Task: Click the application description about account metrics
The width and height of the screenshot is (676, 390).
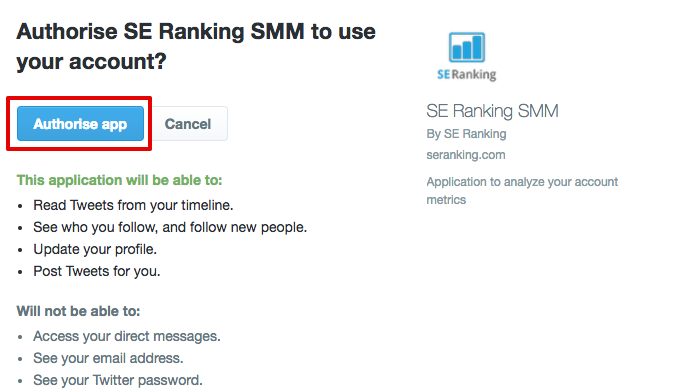Action: (522, 190)
